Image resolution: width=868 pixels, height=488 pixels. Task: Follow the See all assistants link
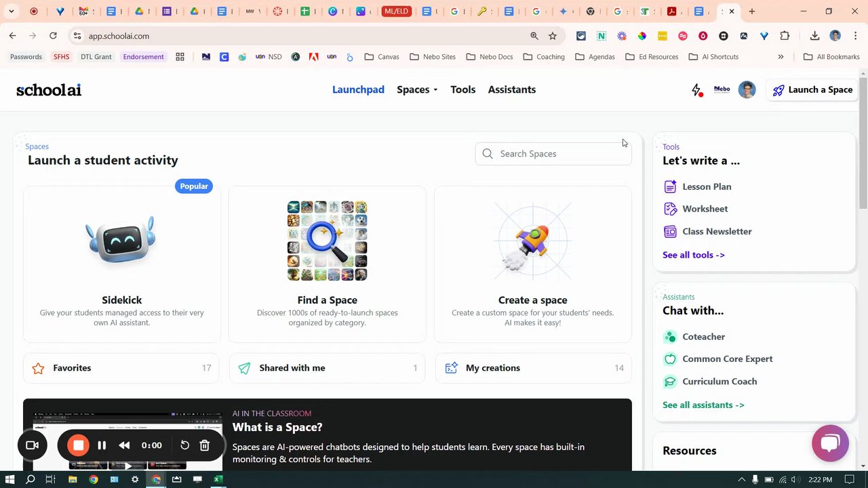coord(703,405)
